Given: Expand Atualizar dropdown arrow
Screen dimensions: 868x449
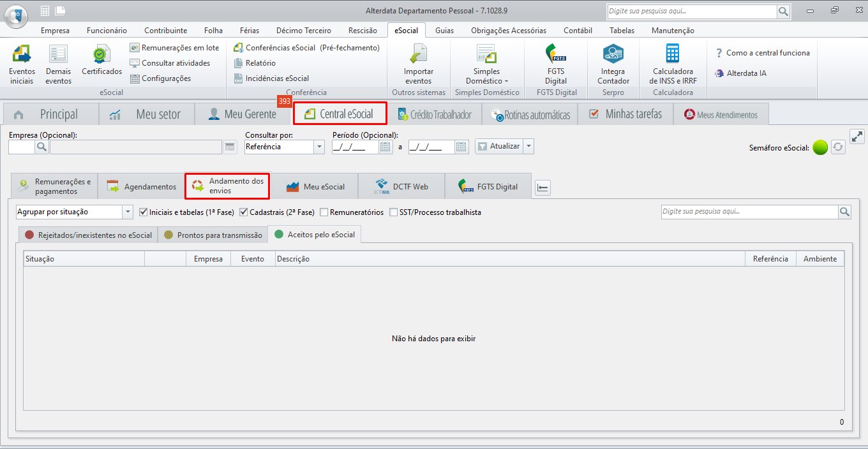Looking at the screenshot, I should click(528, 146).
